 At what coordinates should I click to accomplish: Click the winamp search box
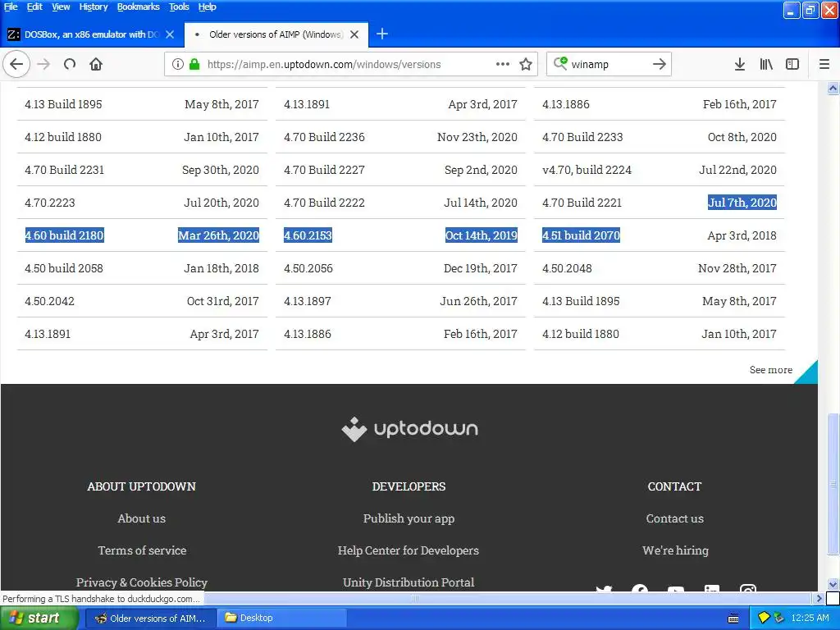tap(609, 64)
